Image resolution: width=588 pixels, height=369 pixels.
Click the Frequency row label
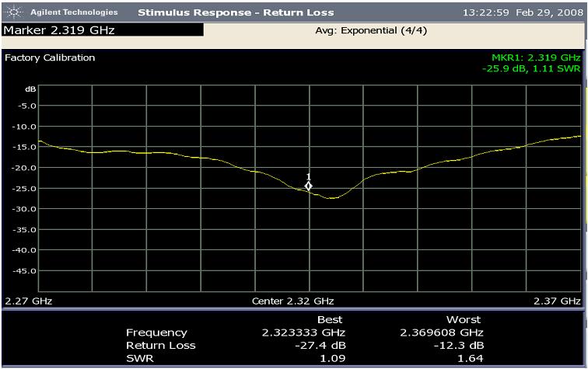coord(156,332)
